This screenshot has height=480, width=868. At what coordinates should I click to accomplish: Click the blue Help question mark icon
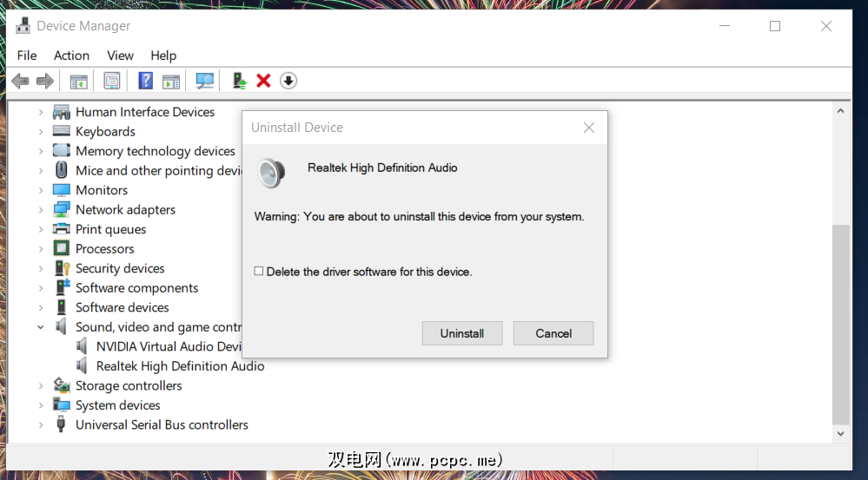pos(145,81)
